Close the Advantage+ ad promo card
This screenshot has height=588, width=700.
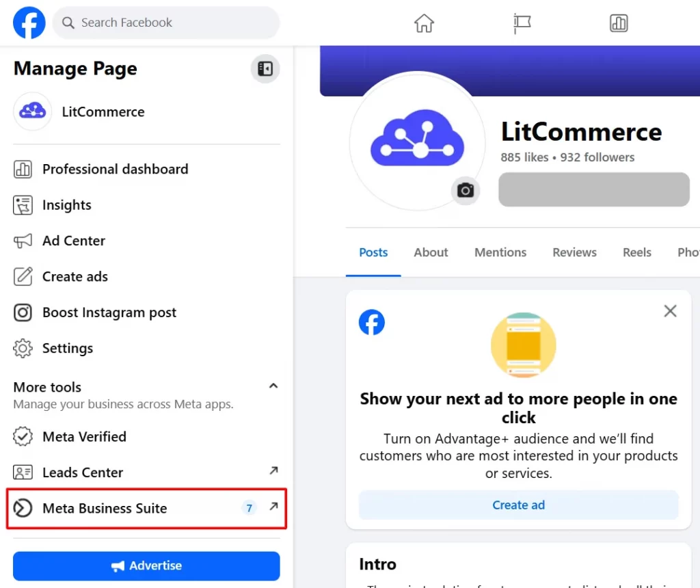670,310
